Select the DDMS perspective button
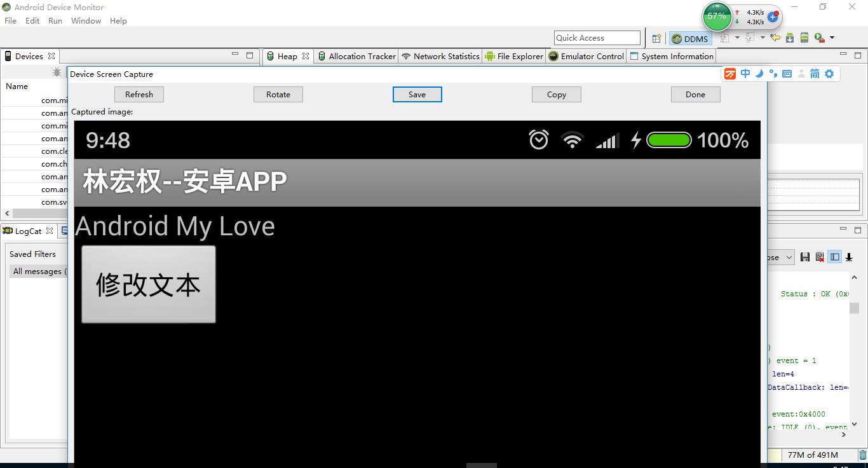Screen dimensions: 868x468 pos(690,39)
